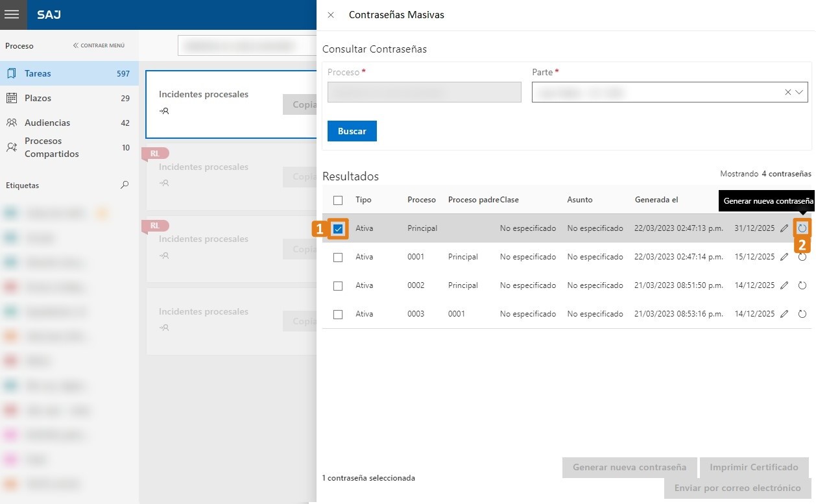The height and width of the screenshot is (504, 816).
Task: Regenerate password icon for process 0001
Action: point(802,257)
